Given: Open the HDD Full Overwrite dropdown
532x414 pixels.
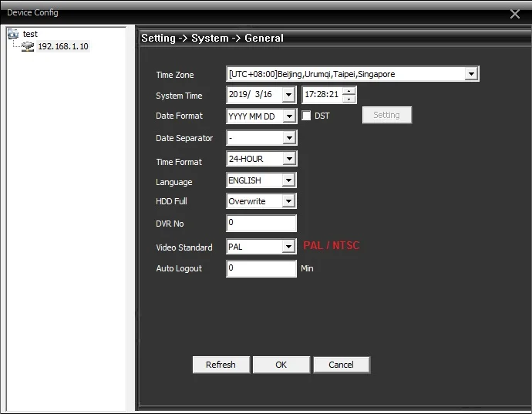Looking at the screenshot, I should tap(289, 201).
